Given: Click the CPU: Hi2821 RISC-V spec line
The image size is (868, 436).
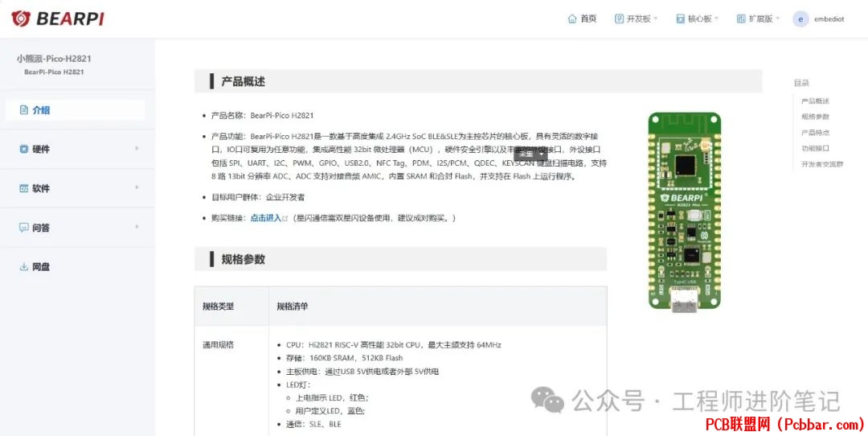Looking at the screenshot, I should 394,345.
